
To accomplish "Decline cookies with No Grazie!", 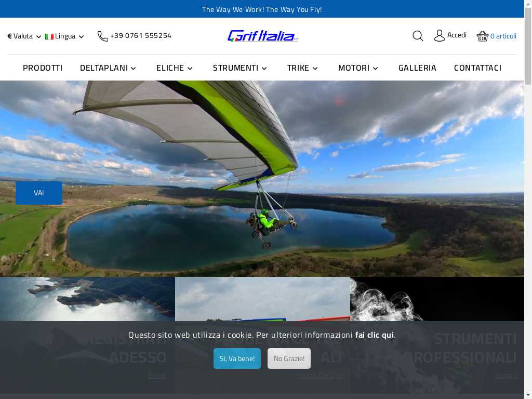I will [x=289, y=358].
